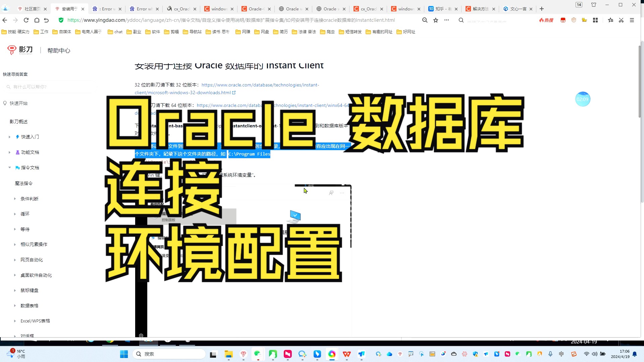This screenshot has width=644, height=362.
Task: Open 快速开始 in the sidebar
Action: coord(18,103)
